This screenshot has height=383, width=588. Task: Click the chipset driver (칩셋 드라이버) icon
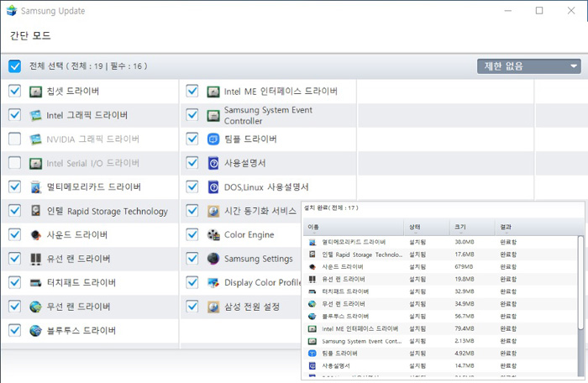(35, 92)
